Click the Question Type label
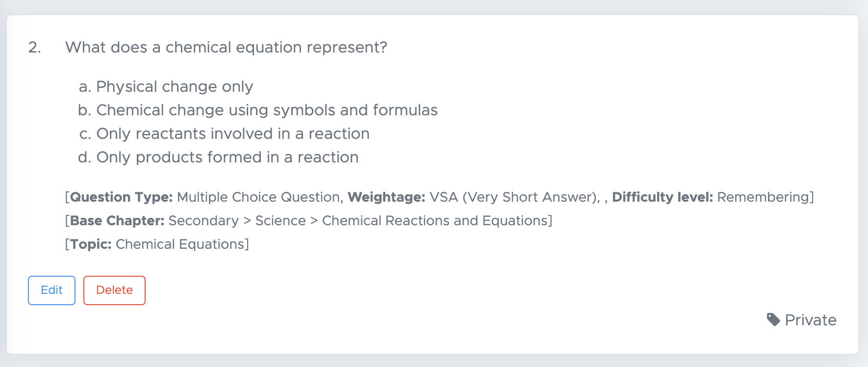The image size is (868, 367). [x=122, y=197]
